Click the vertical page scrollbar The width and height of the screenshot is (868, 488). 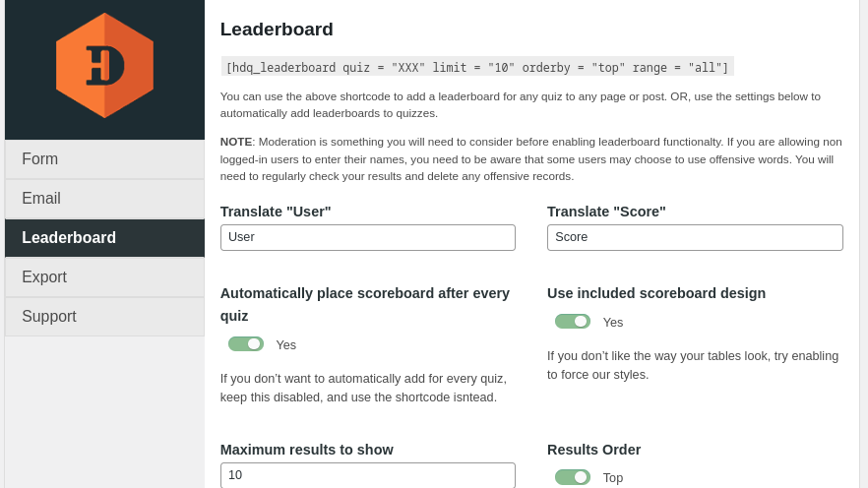coord(863,244)
